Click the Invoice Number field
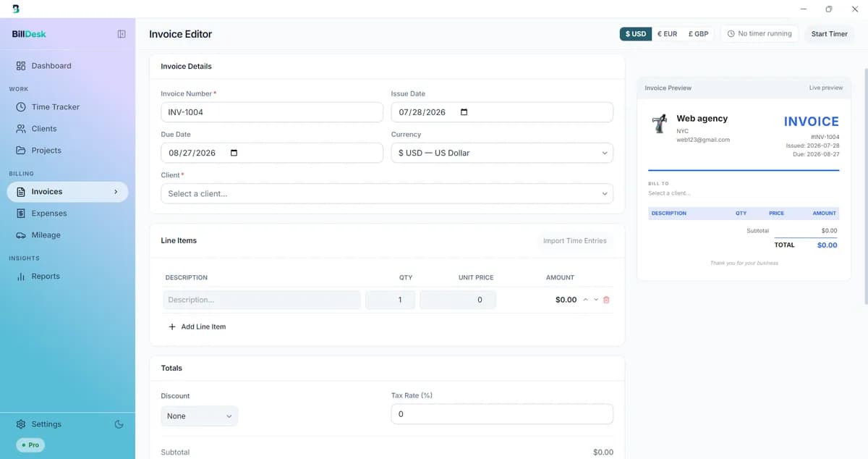 272,112
